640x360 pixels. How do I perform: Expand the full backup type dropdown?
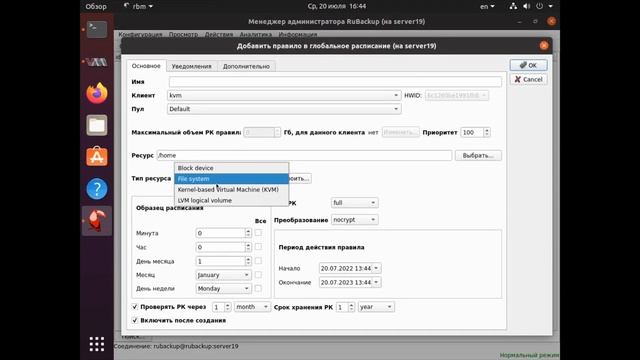click(354, 202)
